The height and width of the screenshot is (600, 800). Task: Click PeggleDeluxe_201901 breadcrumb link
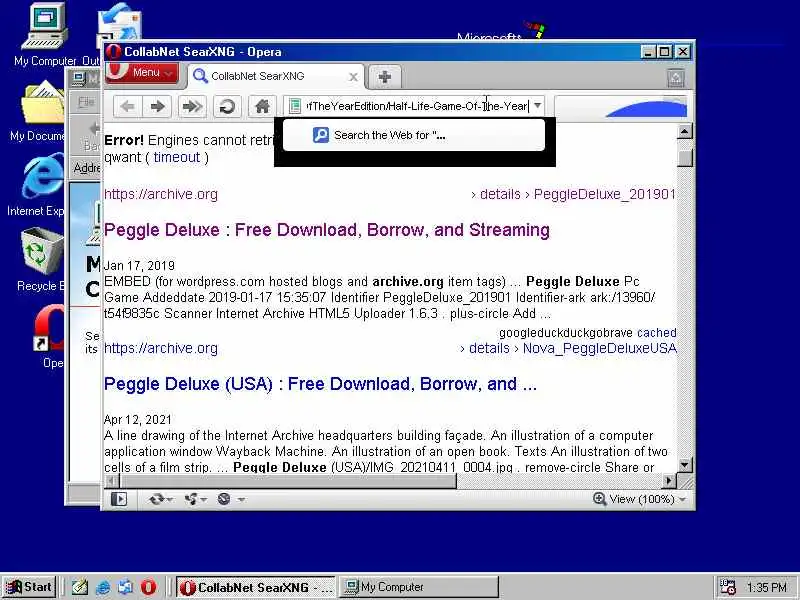pos(605,194)
